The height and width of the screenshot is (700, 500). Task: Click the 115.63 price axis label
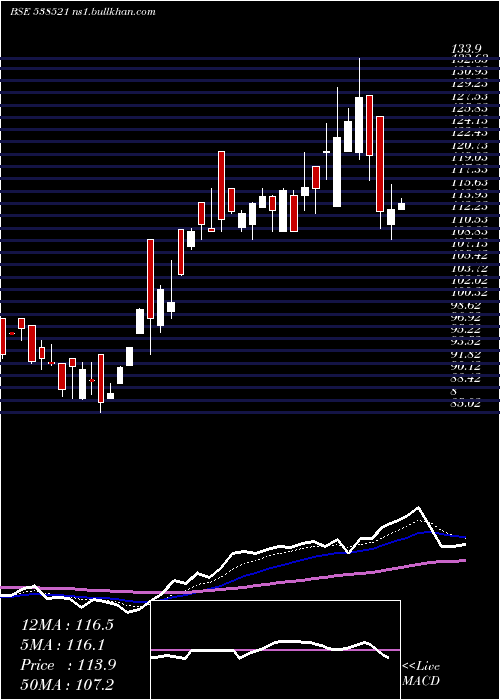point(469,182)
